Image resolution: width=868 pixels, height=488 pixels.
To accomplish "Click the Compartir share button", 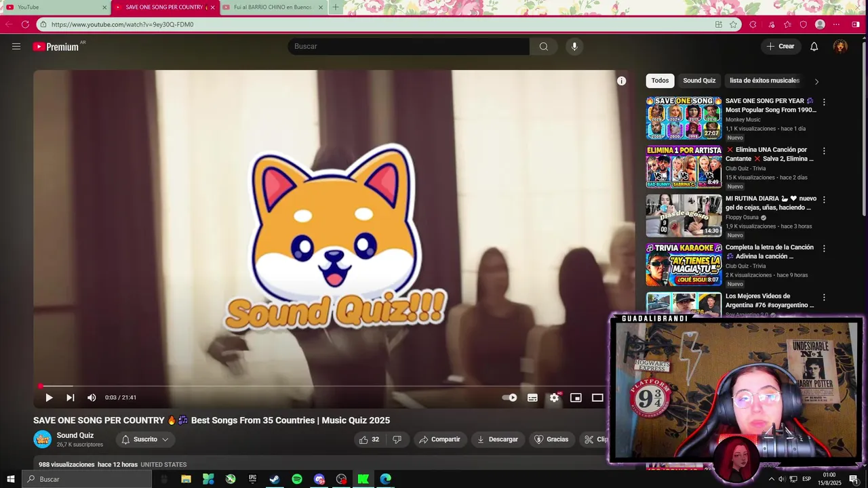I will [439, 439].
